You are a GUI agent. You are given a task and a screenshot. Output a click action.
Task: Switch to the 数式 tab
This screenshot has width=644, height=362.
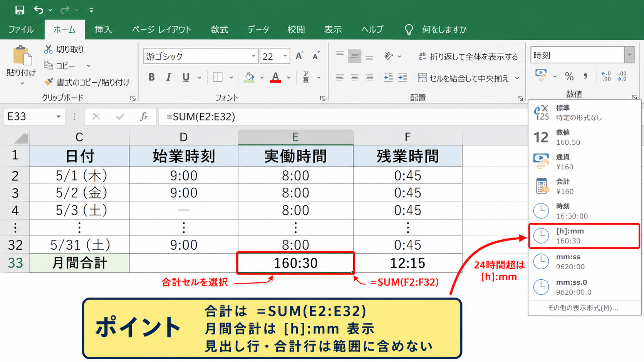(220, 30)
